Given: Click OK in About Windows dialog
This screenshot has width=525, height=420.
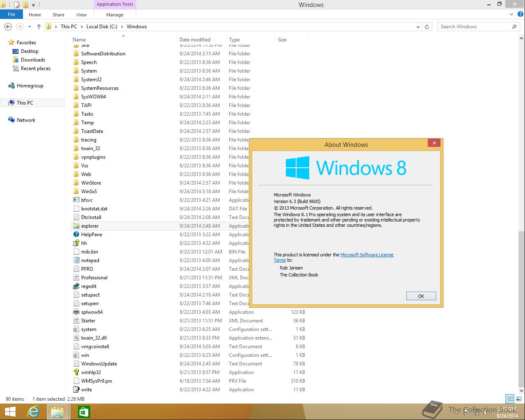Looking at the screenshot, I should [x=421, y=296].
